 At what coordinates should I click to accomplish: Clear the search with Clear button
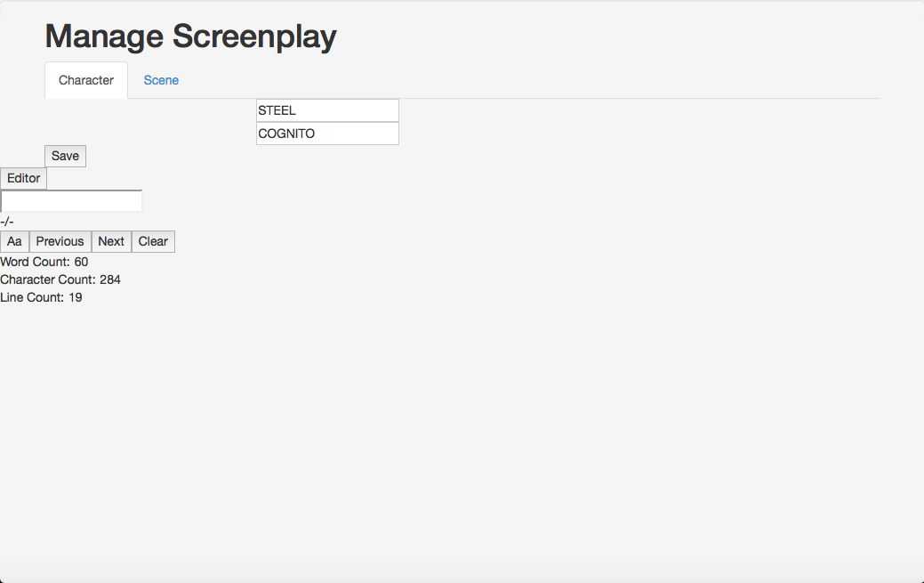(153, 241)
